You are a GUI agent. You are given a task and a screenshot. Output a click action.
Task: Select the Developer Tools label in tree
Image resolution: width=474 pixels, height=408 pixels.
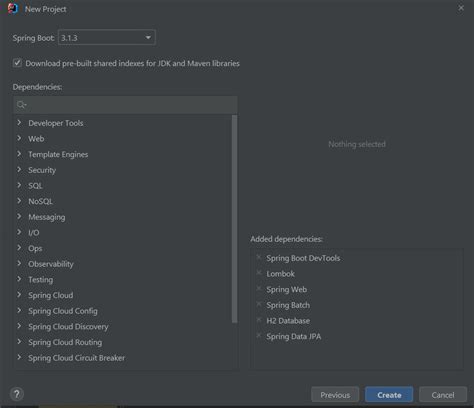coord(56,123)
